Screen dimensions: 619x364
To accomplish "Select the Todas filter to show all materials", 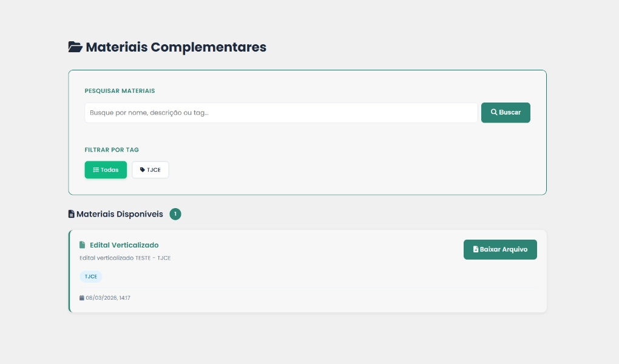I will coord(106,170).
